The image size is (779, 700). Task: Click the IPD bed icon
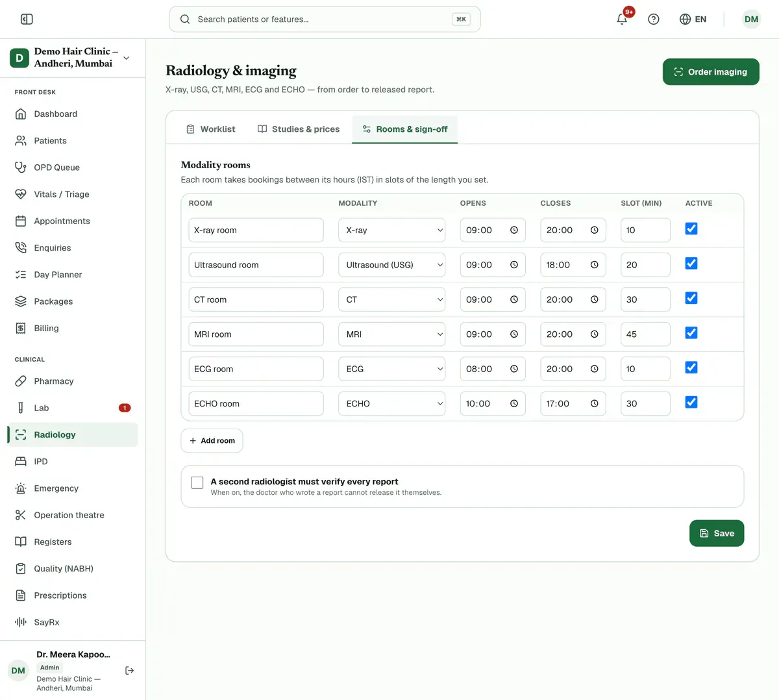[21, 462]
